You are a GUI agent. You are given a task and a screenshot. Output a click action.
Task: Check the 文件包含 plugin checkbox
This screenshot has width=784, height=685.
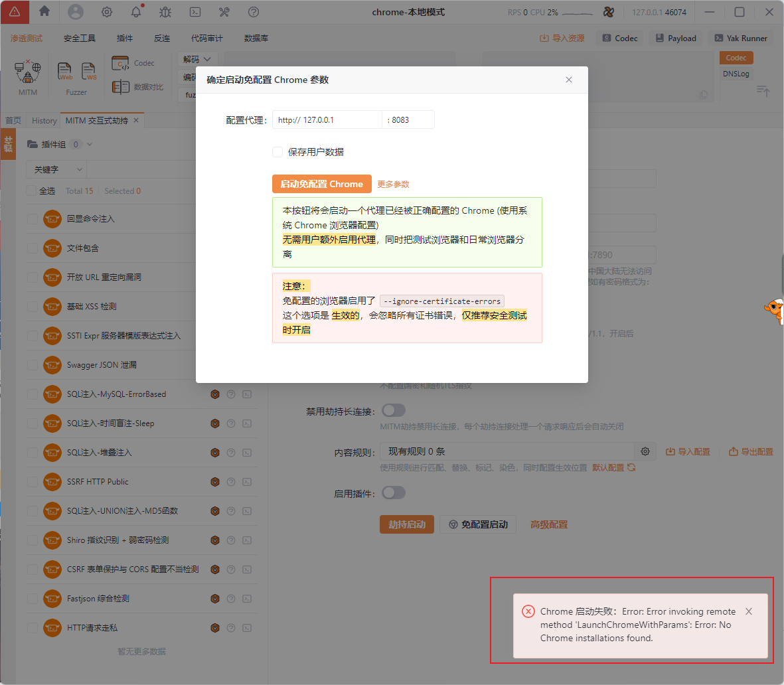click(33, 248)
